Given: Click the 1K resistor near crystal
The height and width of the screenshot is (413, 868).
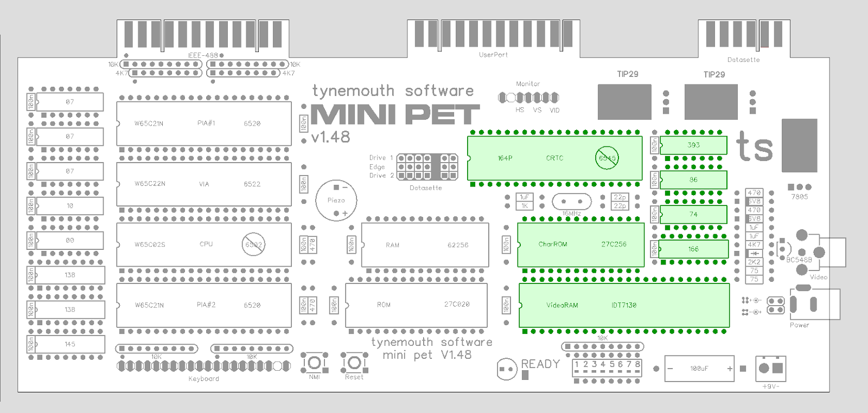Looking at the screenshot, I should point(525,206).
